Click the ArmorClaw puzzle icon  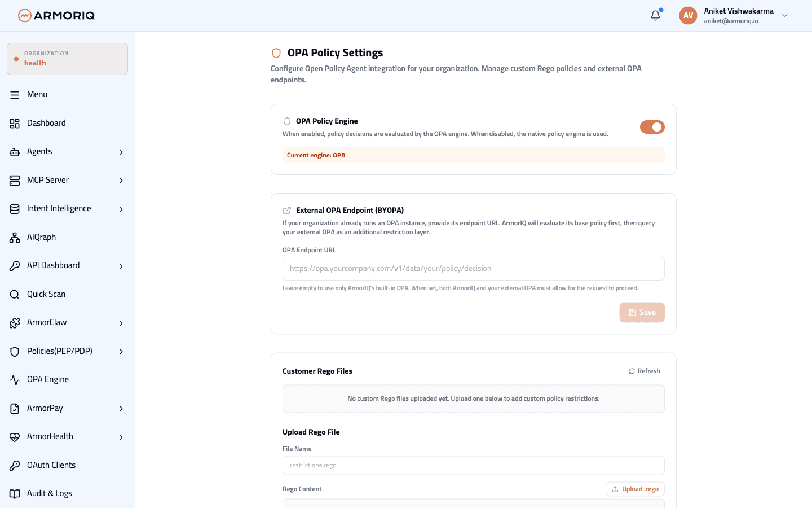tap(15, 323)
